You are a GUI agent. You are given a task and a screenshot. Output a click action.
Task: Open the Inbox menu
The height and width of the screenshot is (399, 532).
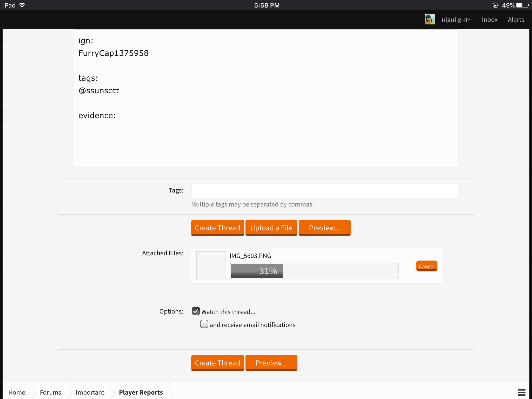[x=490, y=20]
